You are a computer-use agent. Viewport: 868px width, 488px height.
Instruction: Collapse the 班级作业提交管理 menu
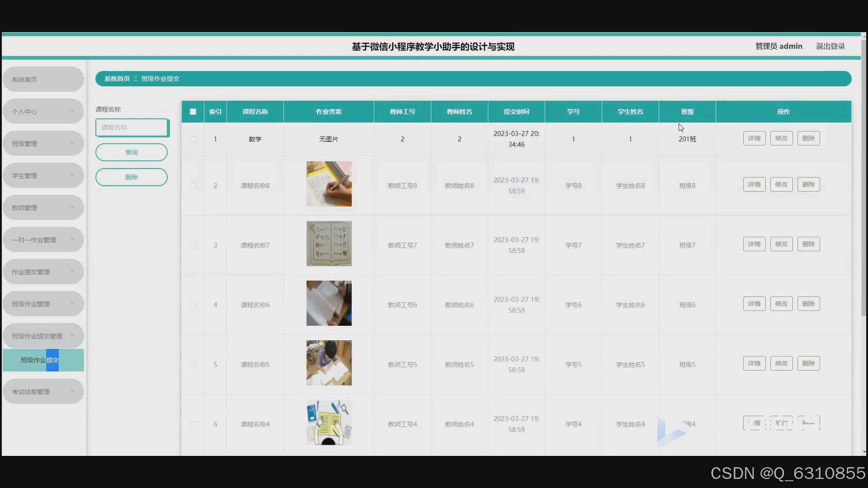(43, 336)
